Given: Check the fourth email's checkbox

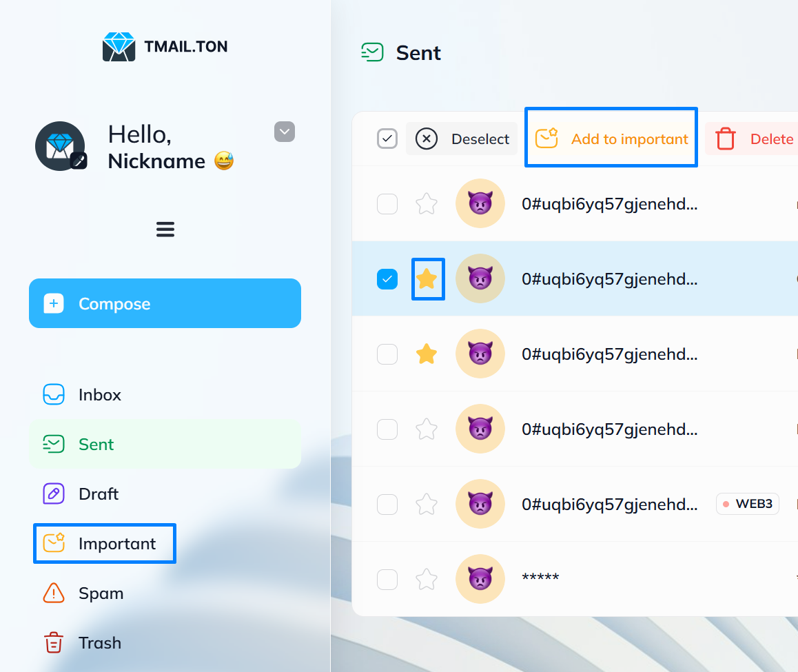Looking at the screenshot, I should point(387,429).
